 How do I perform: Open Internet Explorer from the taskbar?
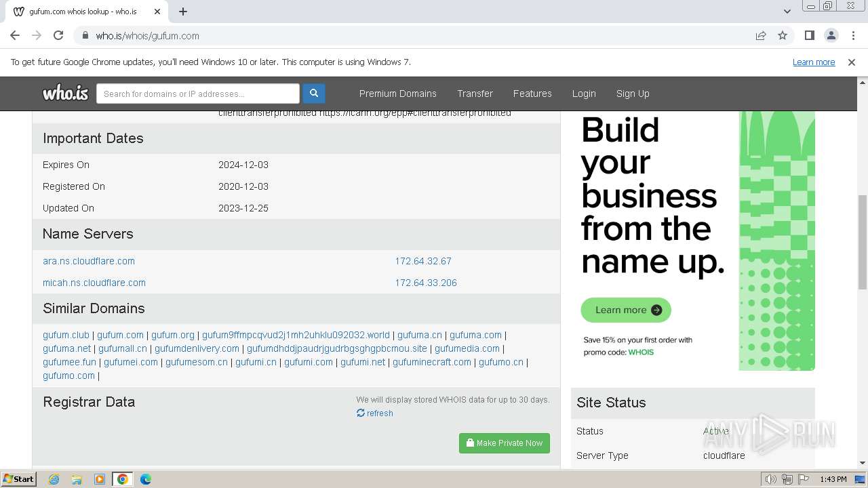coord(54,479)
